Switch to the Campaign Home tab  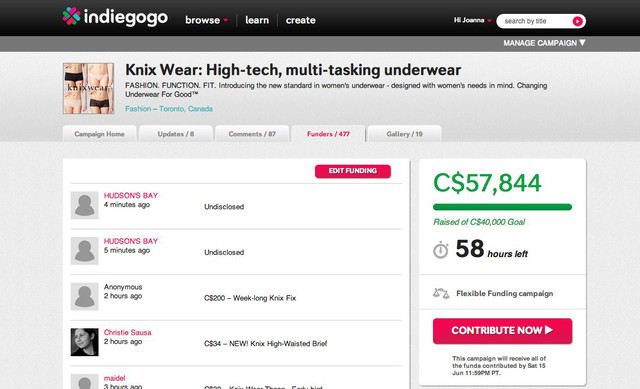100,134
